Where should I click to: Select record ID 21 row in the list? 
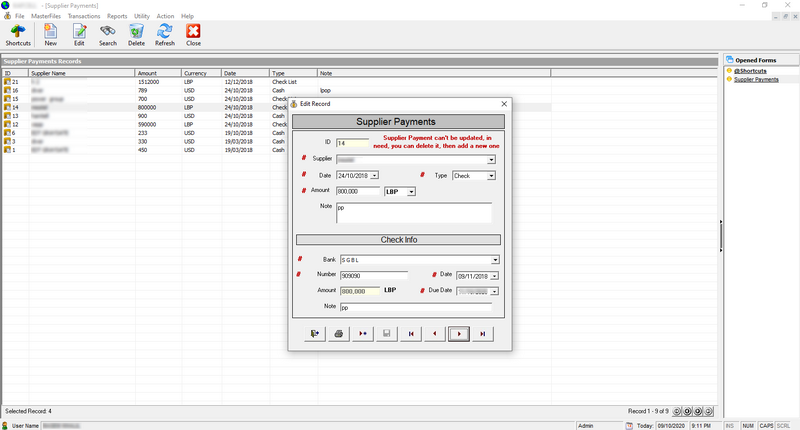[277, 82]
